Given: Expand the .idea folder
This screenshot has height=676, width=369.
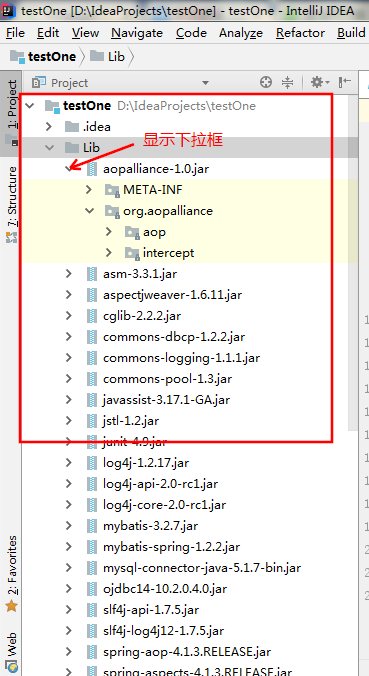Looking at the screenshot, I should pyautogui.click(x=49, y=127).
